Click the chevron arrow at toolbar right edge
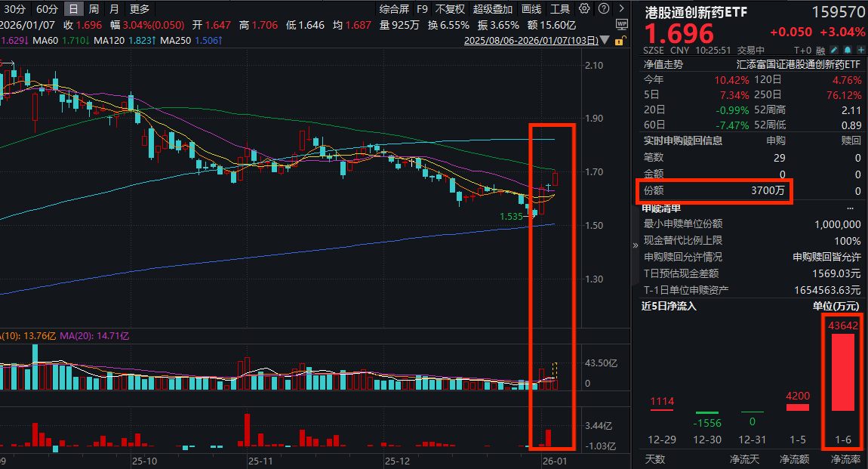This screenshot has width=868, height=469. point(621,8)
